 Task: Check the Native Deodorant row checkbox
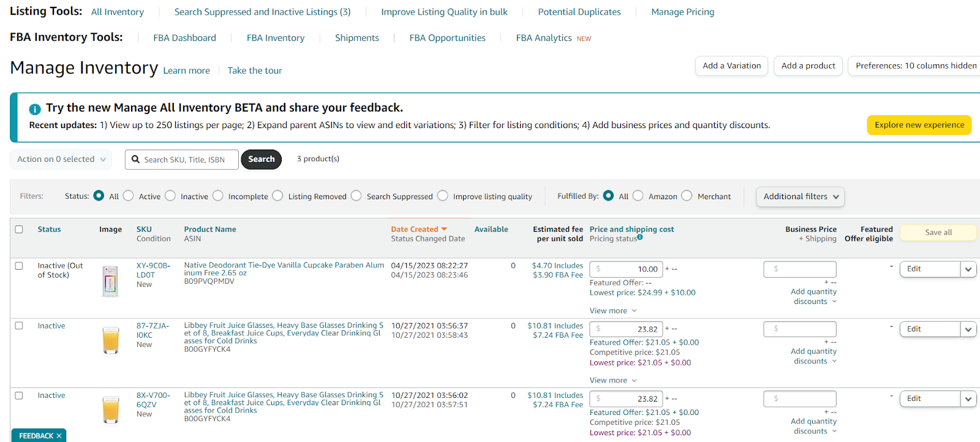tap(19, 266)
